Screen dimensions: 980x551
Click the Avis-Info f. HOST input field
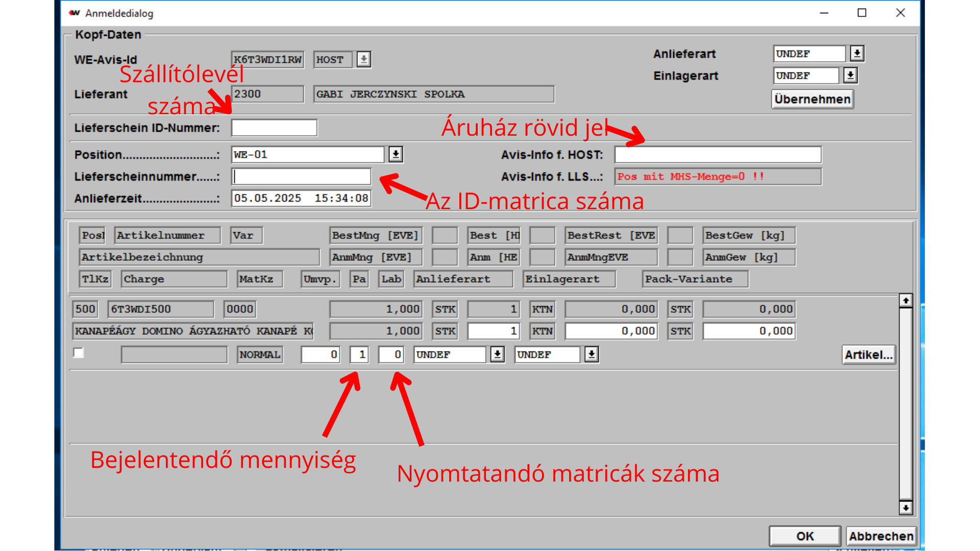(x=718, y=155)
